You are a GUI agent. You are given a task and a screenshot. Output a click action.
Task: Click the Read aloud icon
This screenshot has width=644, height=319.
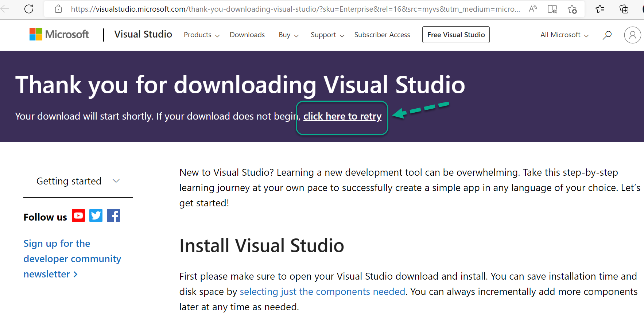point(533,9)
